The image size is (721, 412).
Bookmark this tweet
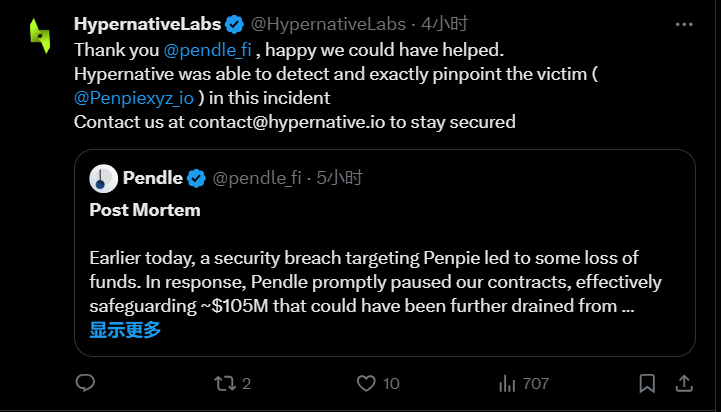(x=649, y=382)
